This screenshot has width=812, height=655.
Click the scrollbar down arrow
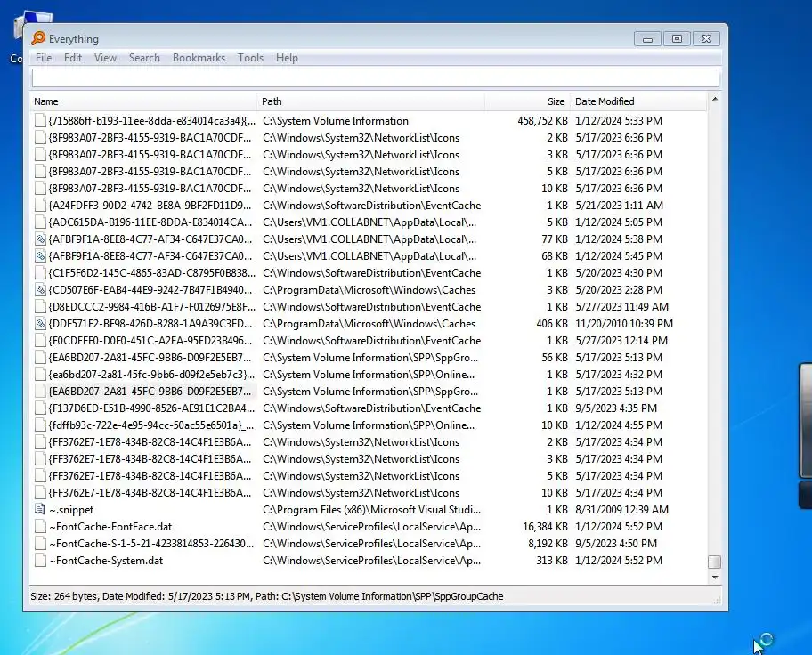coord(715,577)
